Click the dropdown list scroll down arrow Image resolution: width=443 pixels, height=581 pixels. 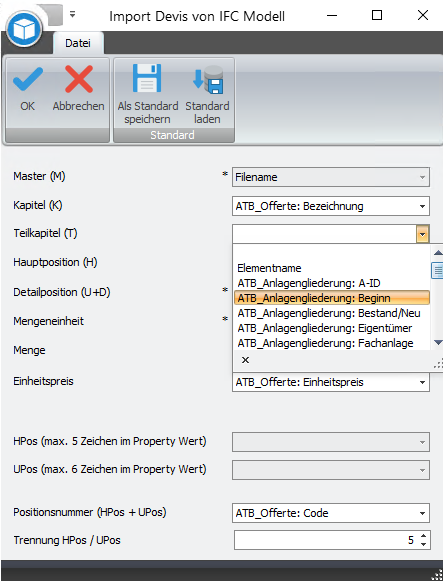point(438,343)
